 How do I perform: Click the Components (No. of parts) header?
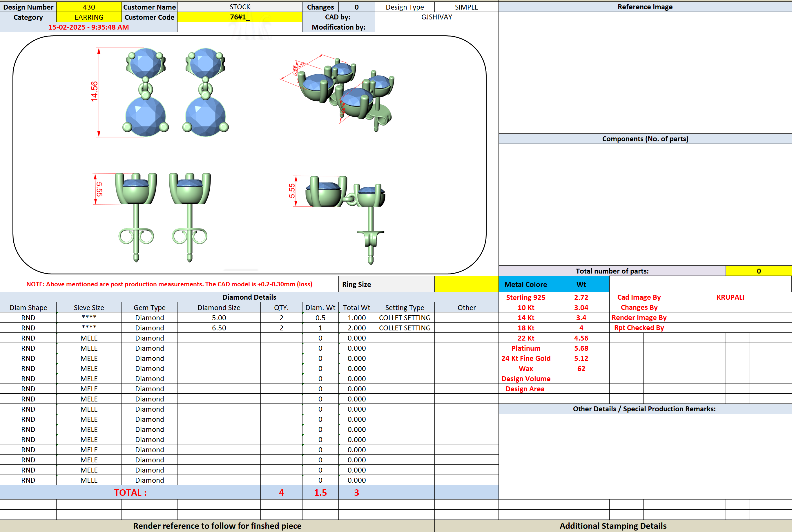[645, 139]
